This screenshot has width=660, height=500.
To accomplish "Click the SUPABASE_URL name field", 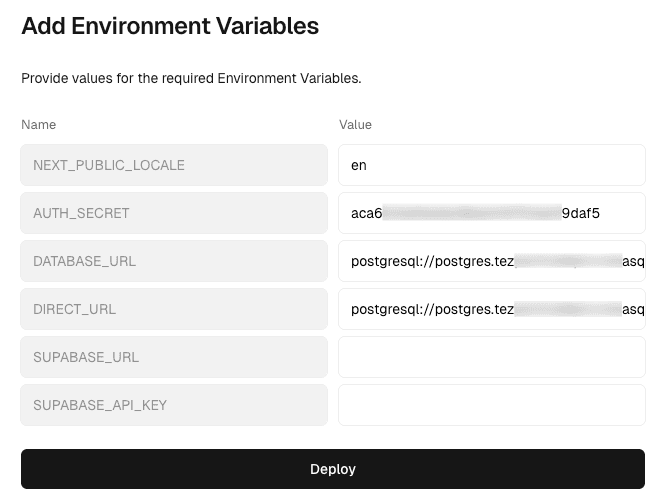I will pyautogui.click(x=174, y=357).
